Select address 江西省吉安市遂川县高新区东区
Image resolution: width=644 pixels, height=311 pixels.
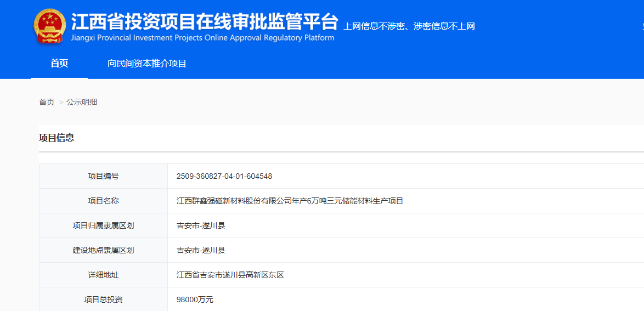pos(230,275)
